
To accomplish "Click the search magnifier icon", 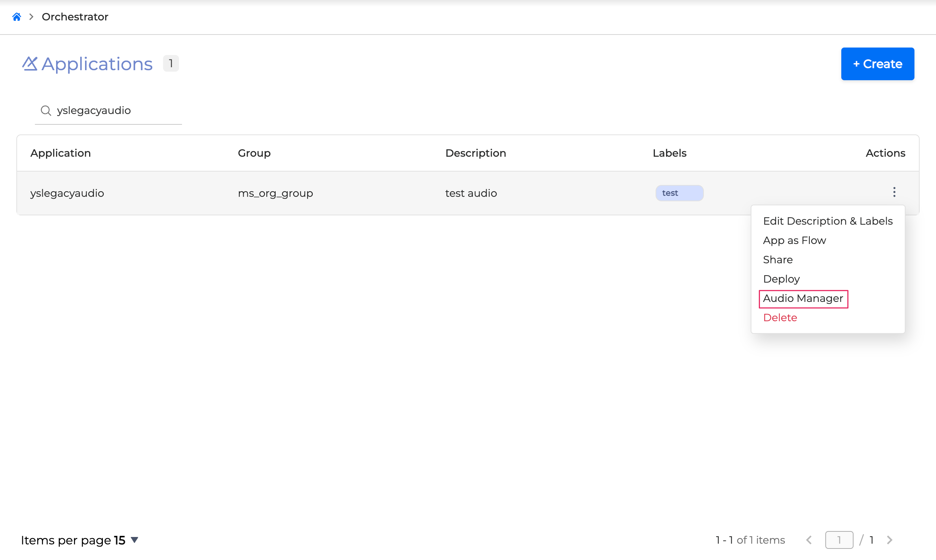I will coord(46,110).
